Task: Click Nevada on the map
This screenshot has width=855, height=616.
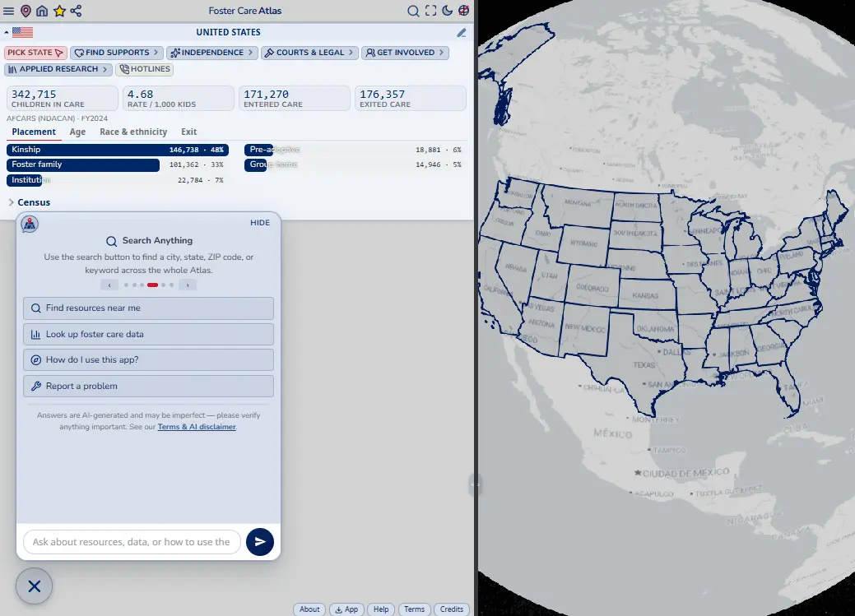Action: (x=515, y=269)
